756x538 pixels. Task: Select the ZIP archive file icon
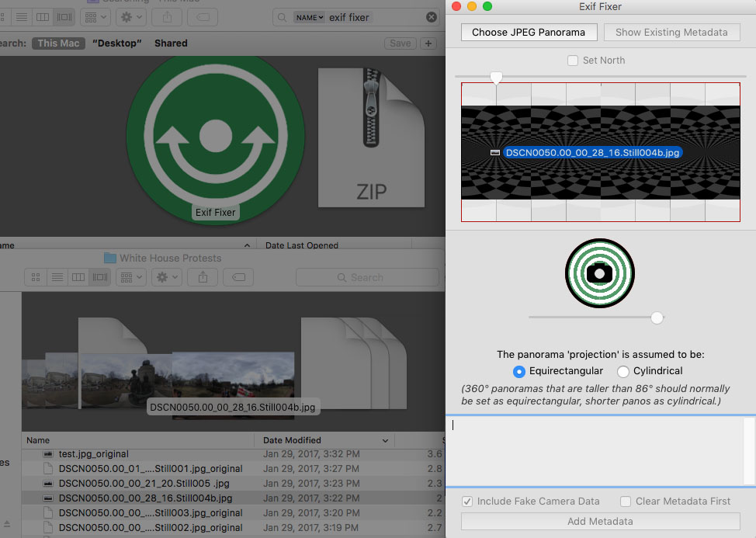[x=371, y=138]
